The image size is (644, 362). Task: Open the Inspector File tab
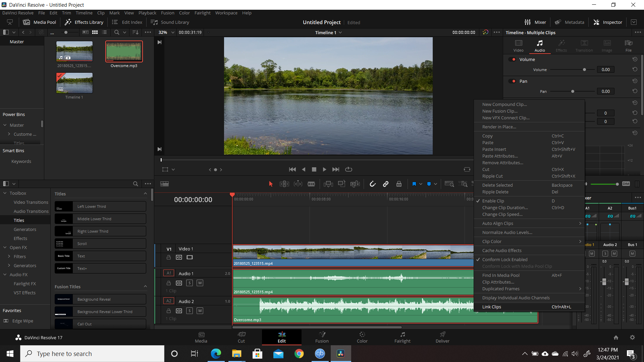[x=629, y=46]
